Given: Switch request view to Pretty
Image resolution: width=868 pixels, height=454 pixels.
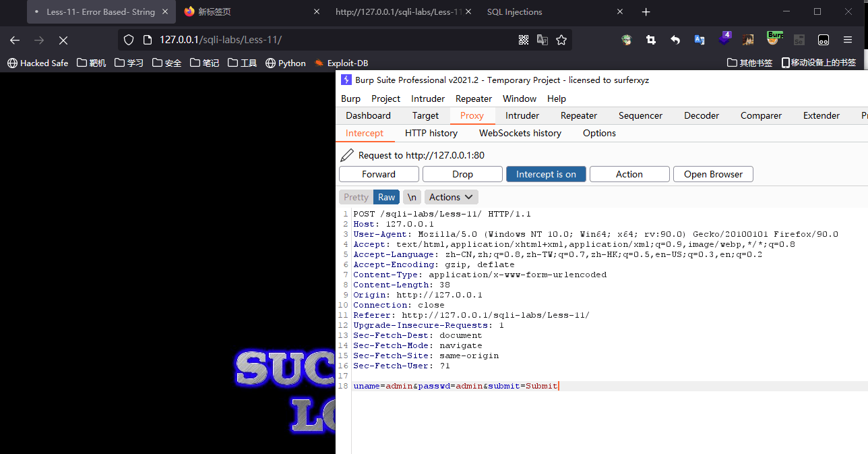Looking at the screenshot, I should click(x=356, y=197).
